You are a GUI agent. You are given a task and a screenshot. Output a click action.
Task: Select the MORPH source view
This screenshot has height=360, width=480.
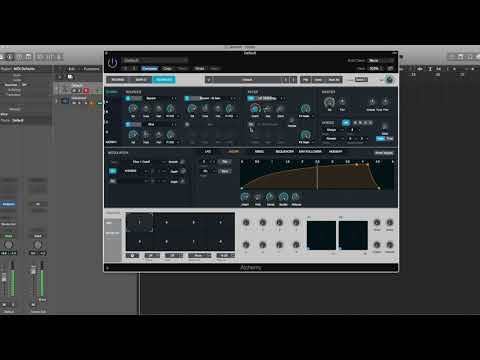(111, 142)
